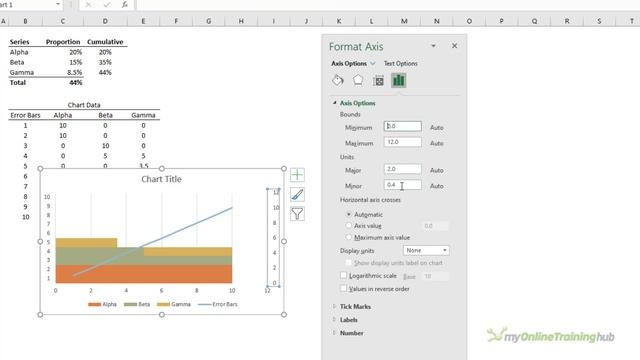Click the Maximum bound input field
The height and width of the screenshot is (360, 640).
click(x=402, y=142)
